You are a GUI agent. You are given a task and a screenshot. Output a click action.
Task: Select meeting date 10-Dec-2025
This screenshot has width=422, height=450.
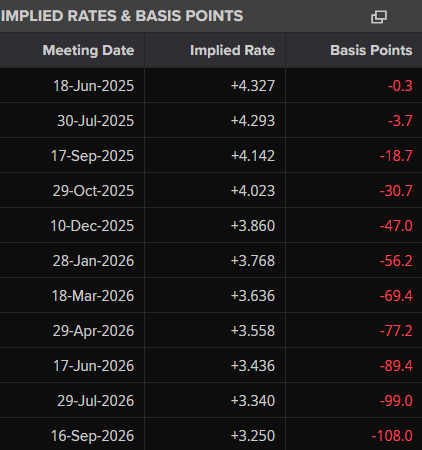pos(92,226)
